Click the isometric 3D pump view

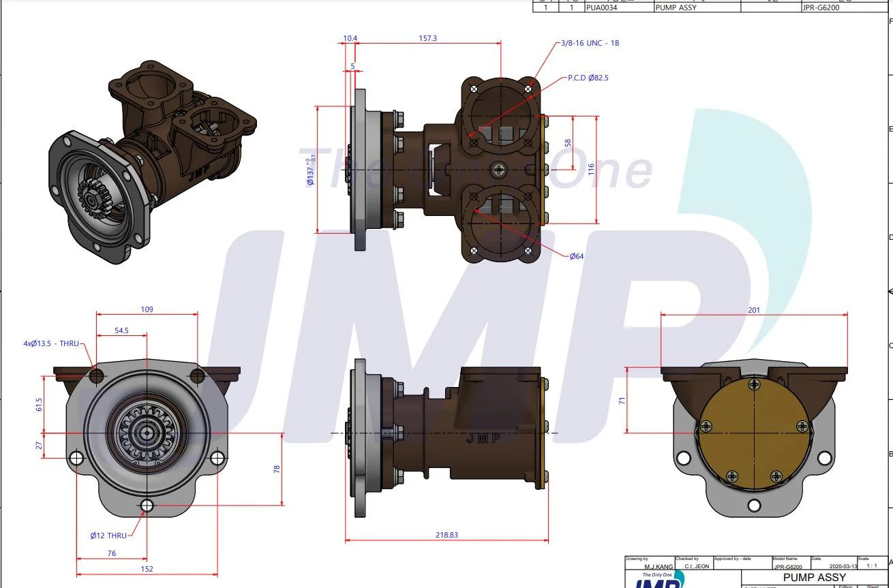click(151, 162)
